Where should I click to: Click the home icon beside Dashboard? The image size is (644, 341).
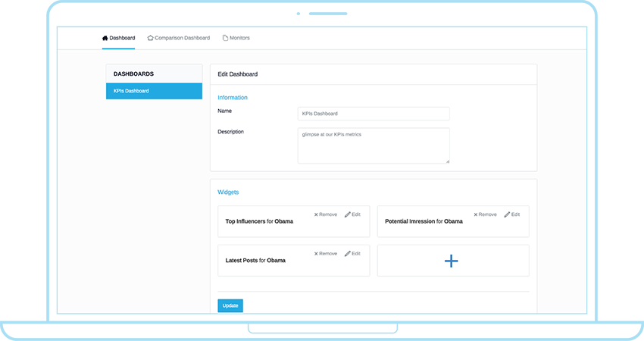pos(105,38)
